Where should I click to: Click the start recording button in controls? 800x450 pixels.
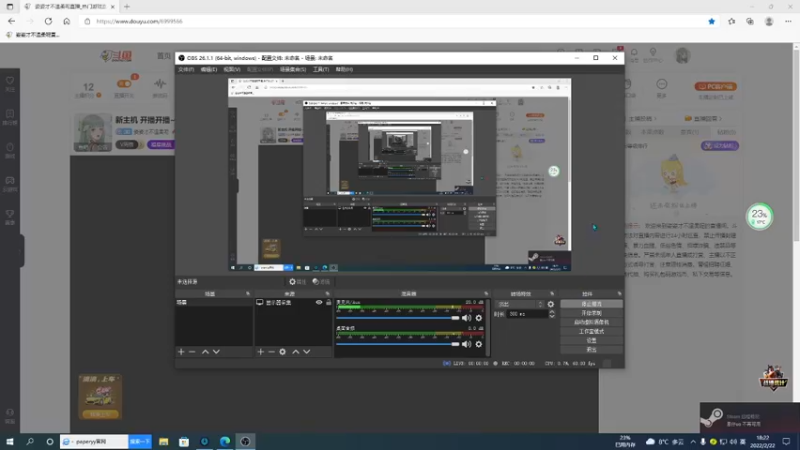(591, 313)
